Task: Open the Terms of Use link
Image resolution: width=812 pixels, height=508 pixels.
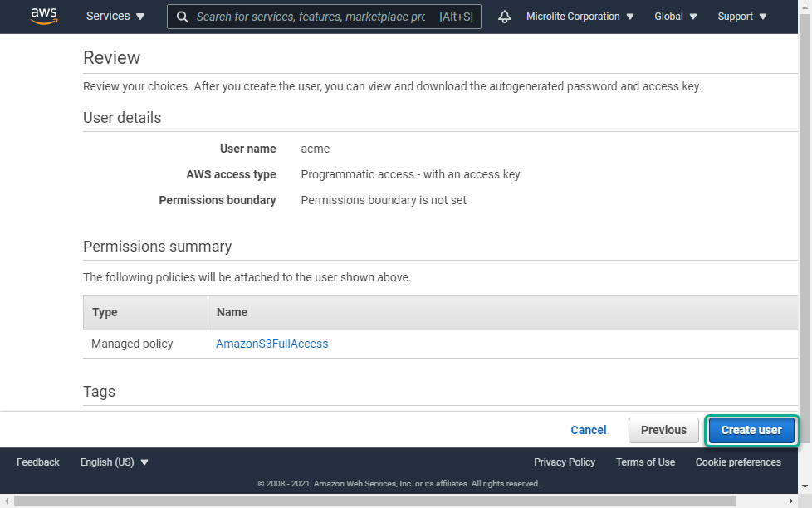Action: tap(645, 462)
